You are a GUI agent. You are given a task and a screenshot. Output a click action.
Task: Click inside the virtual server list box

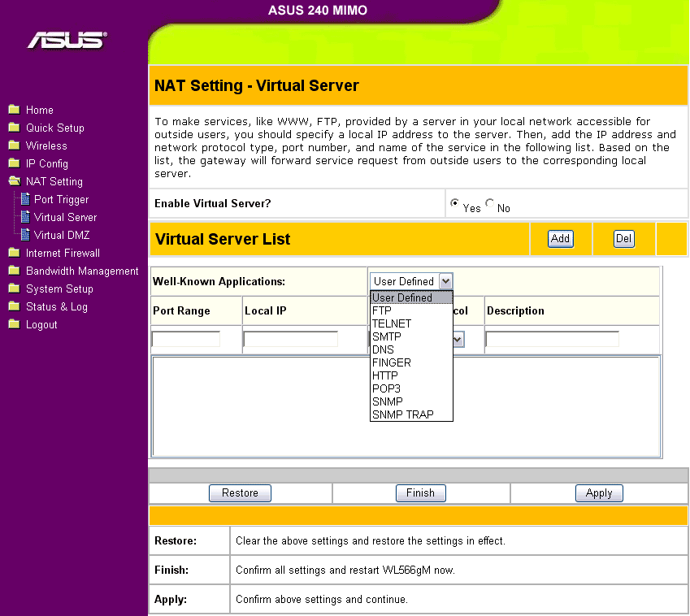coord(406,406)
